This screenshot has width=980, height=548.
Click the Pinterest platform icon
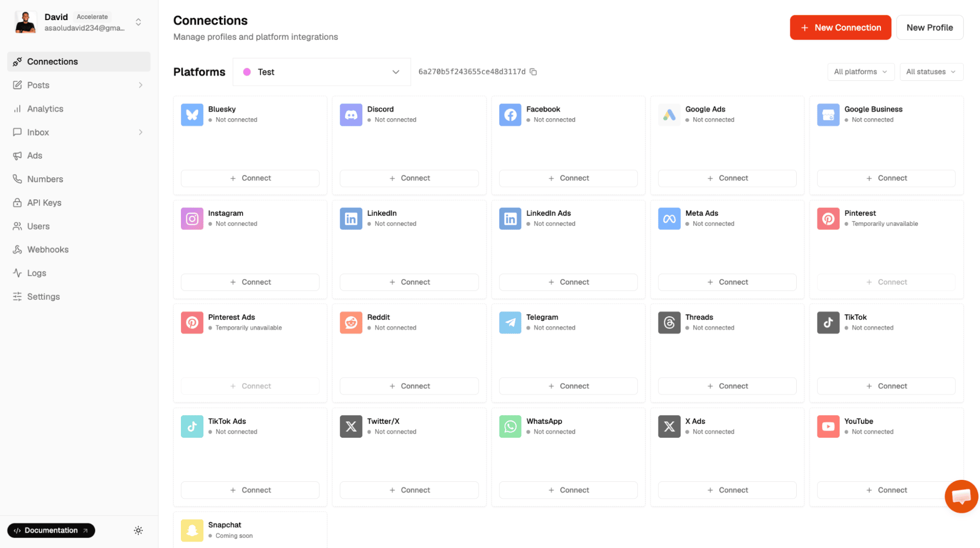[828, 219]
